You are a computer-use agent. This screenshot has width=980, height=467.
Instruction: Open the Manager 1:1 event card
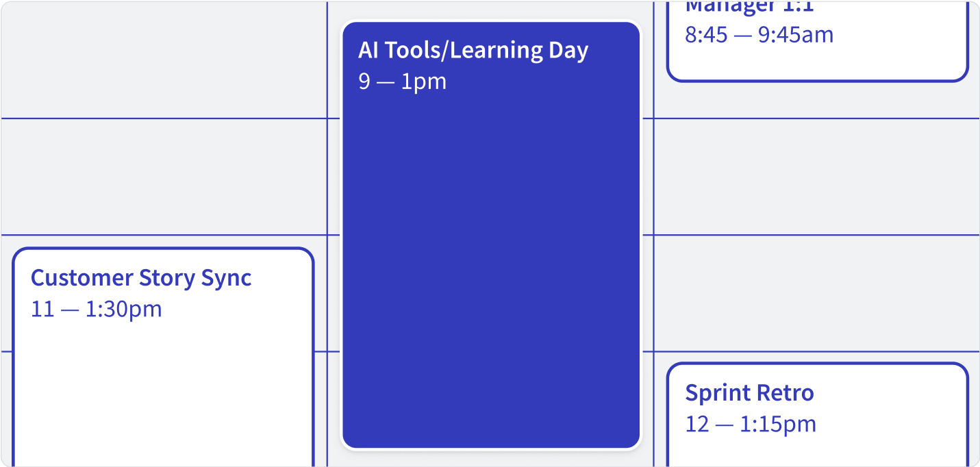(x=818, y=41)
